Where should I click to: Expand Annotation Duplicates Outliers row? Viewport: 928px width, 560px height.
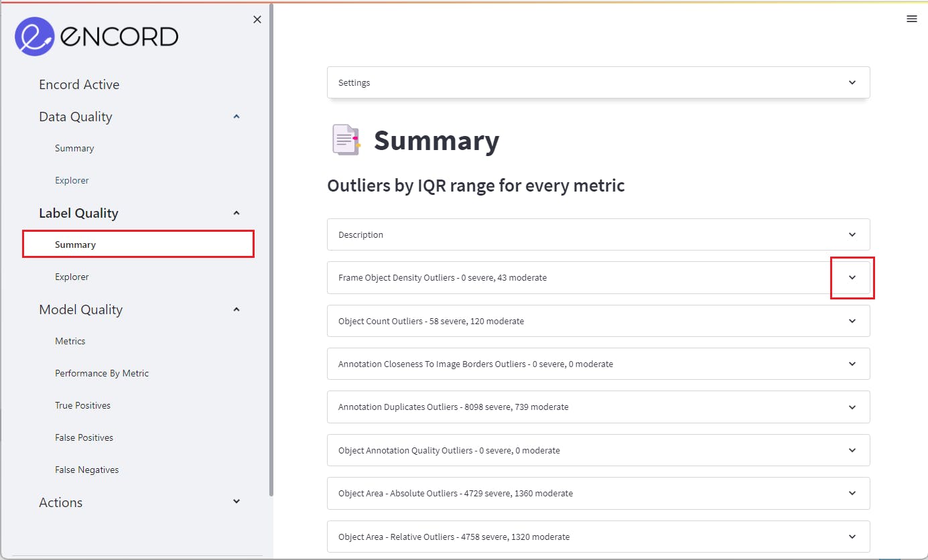coord(598,407)
